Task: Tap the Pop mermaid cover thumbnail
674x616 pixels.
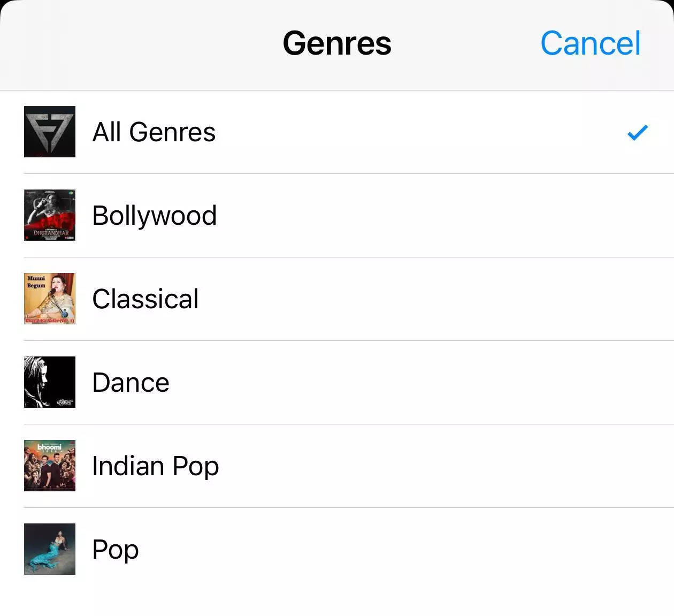Action: click(50, 549)
